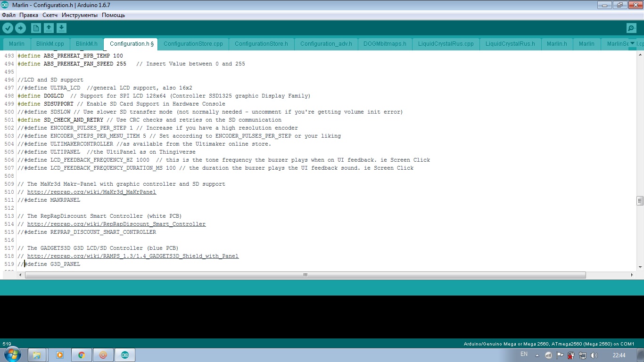Click the '#define ABS_PREHEAT_HPB_TEMP 100' line
This screenshot has height=362, width=644.
click(x=70, y=56)
